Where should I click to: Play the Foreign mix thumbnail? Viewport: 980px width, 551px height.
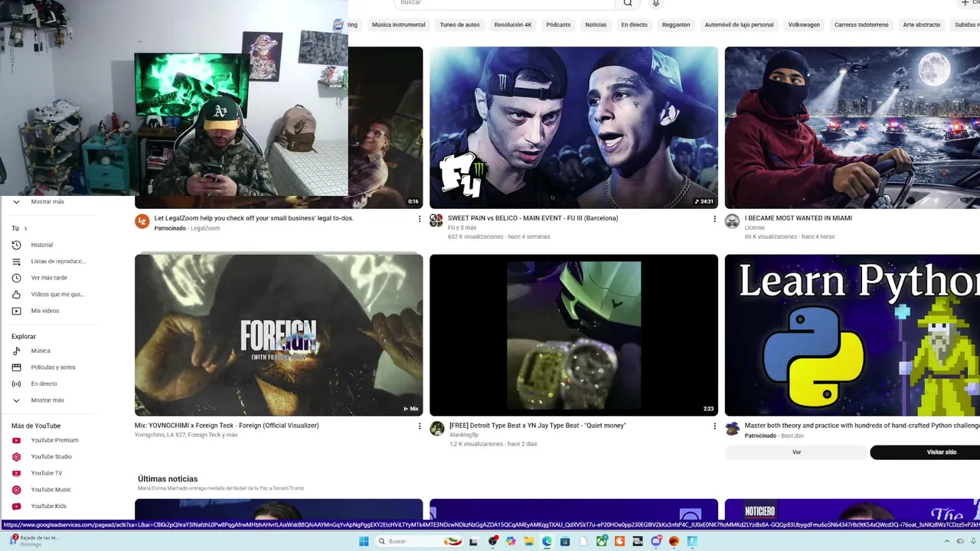279,335
